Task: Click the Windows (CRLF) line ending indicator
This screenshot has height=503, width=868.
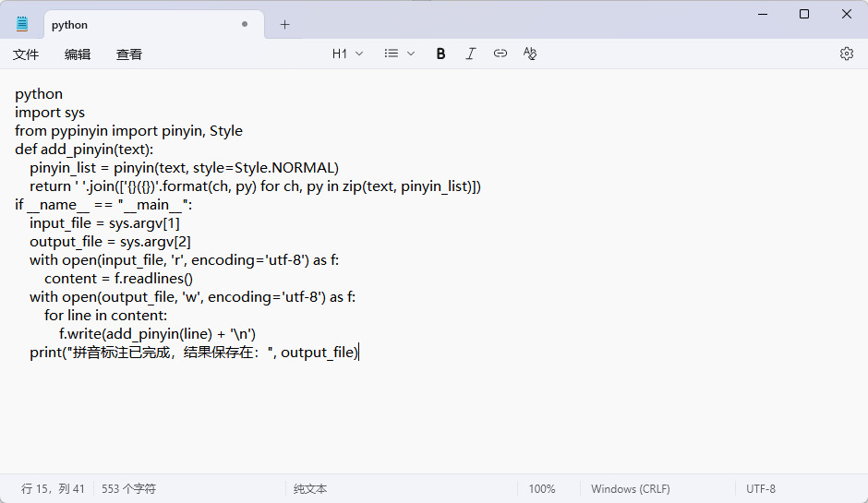Action: click(x=631, y=489)
